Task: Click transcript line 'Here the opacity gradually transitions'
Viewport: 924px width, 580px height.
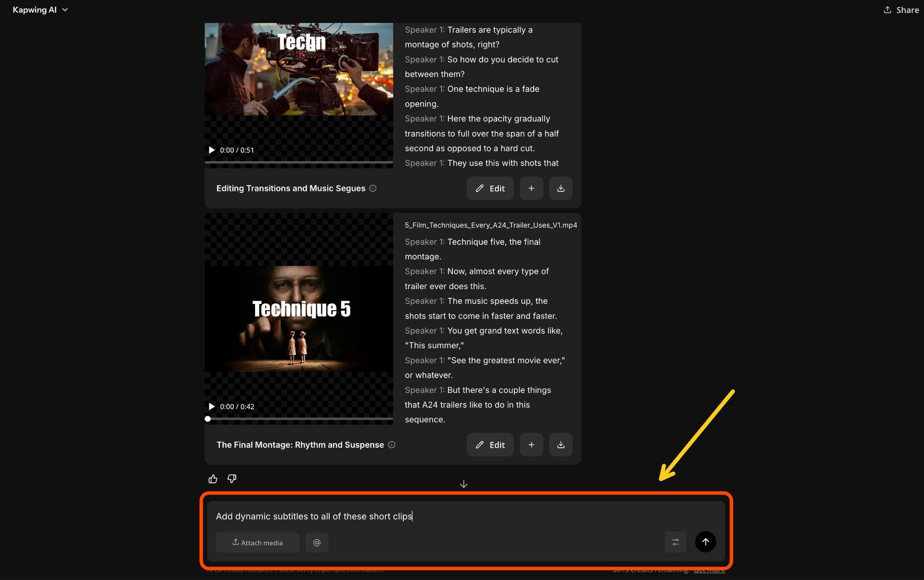Action: coord(482,133)
